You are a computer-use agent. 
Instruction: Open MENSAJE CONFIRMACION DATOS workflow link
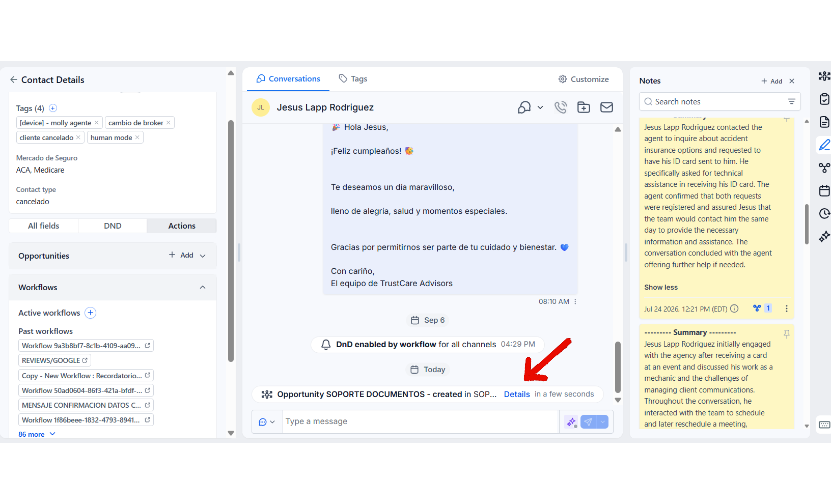click(x=147, y=405)
